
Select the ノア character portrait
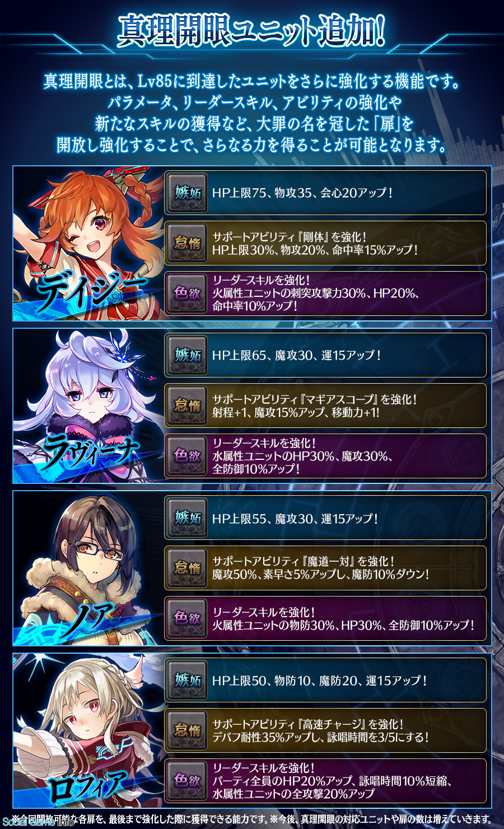click(x=88, y=569)
